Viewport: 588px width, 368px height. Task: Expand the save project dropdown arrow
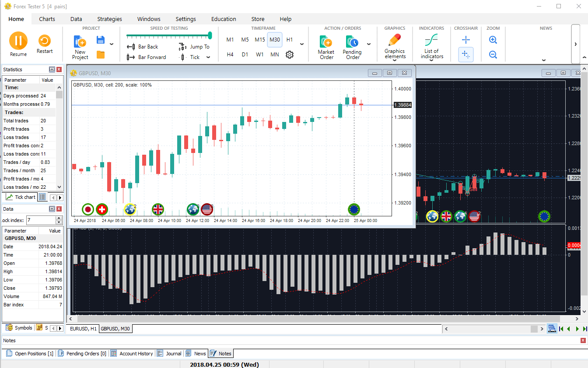112,44
